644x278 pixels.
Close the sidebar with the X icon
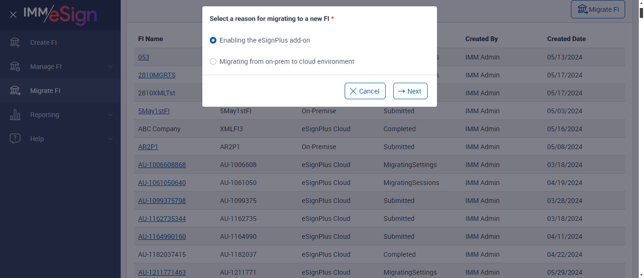13,15
